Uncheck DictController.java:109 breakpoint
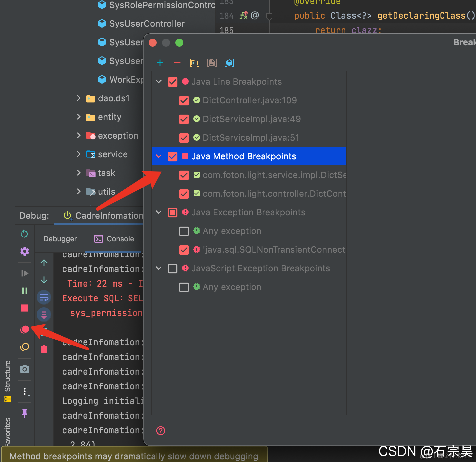Image resolution: width=476 pixels, height=462 pixels. point(184,100)
